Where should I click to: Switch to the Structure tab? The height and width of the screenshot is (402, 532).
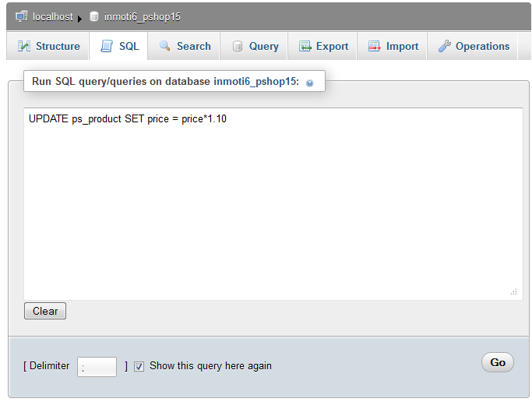click(x=58, y=46)
